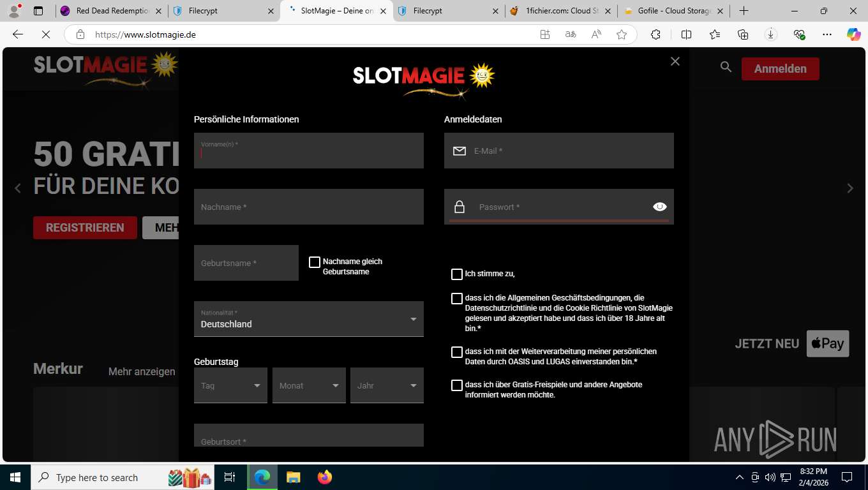868x490 pixels.
Task: Open 'Mehr anzeigen' link next to Merkur
Action: [x=142, y=371]
